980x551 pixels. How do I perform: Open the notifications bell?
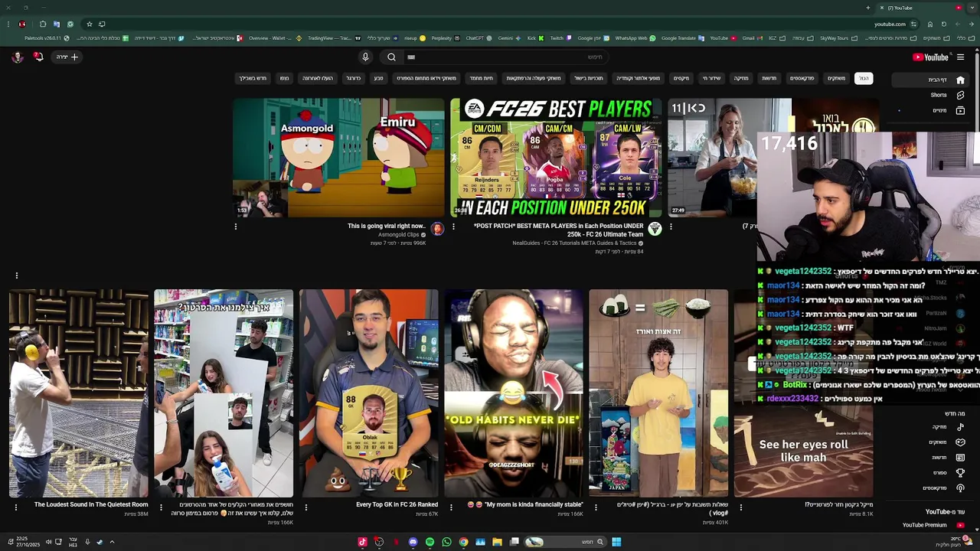tap(38, 57)
